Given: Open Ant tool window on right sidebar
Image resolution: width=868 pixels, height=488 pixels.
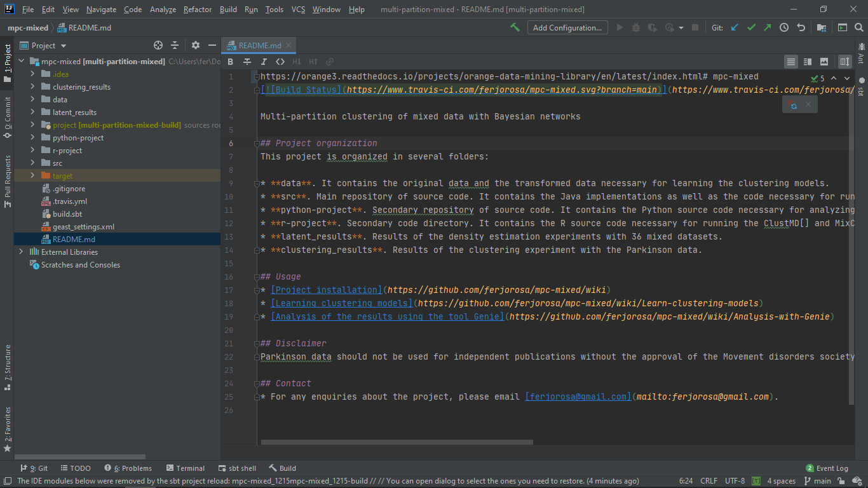Looking at the screenshot, I should [861, 53].
